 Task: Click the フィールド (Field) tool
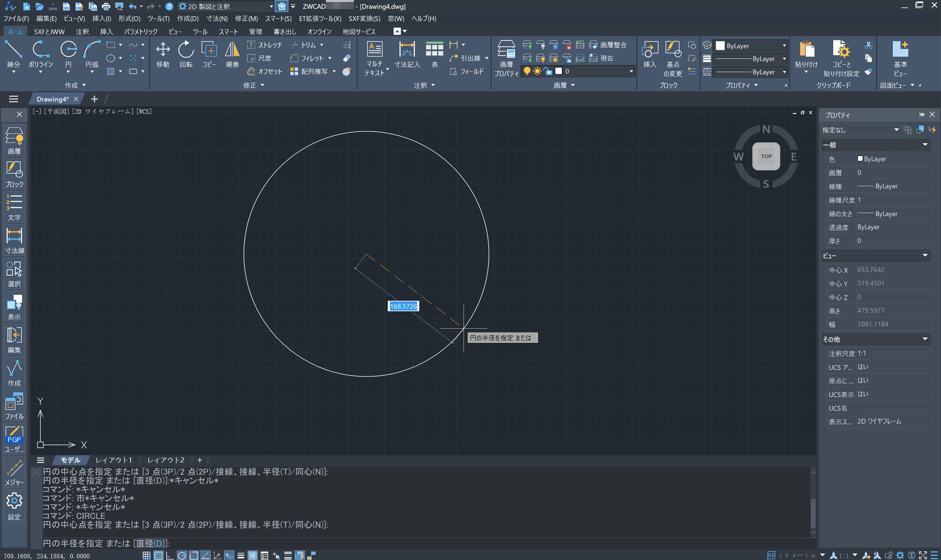coord(467,71)
